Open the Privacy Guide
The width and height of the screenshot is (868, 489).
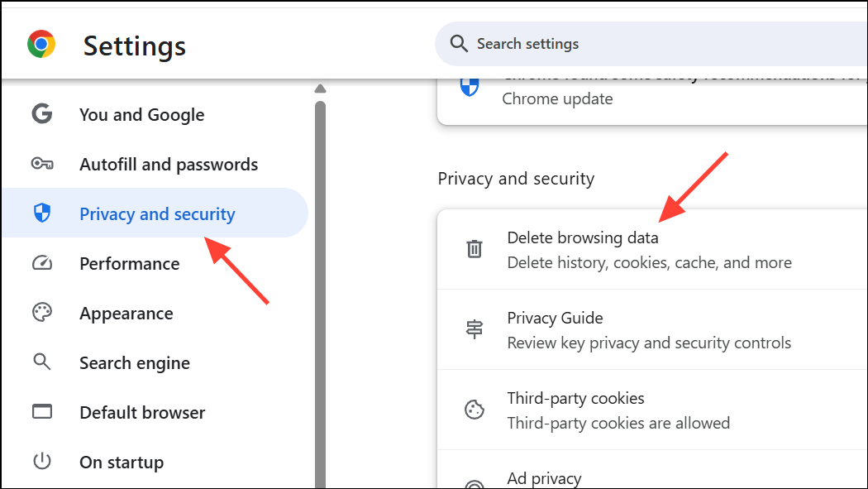(x=555, y=317)
